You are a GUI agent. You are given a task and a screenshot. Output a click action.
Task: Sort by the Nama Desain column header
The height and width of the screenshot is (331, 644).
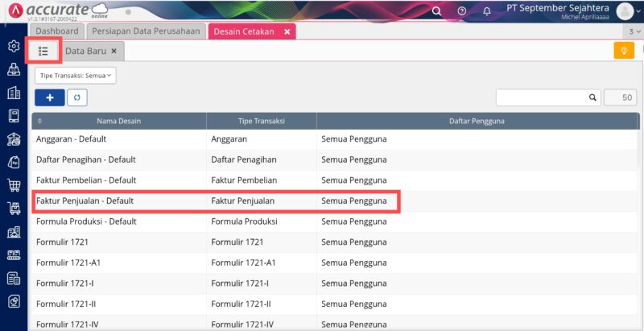click(118, 121)
